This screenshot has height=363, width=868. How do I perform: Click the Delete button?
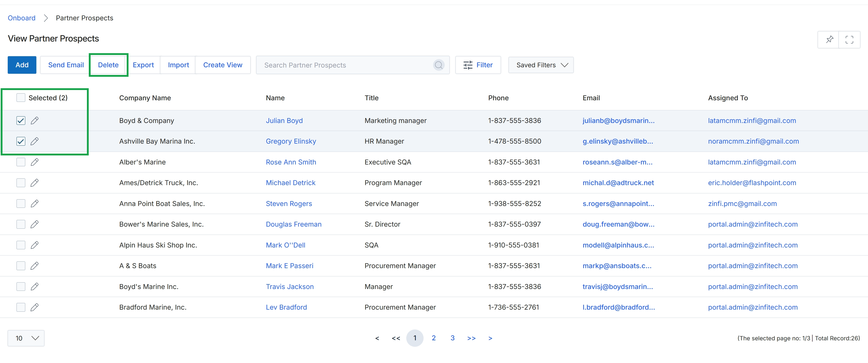[108, 65]
